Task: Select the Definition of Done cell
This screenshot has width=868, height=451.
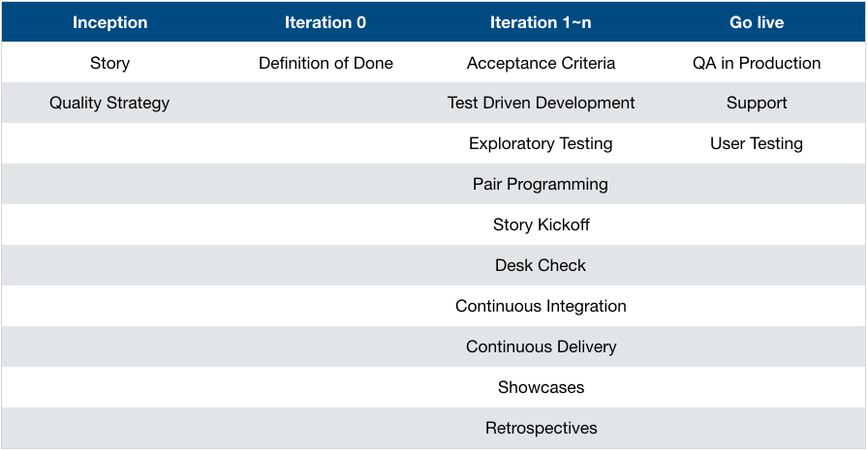Action: point(325,63)
